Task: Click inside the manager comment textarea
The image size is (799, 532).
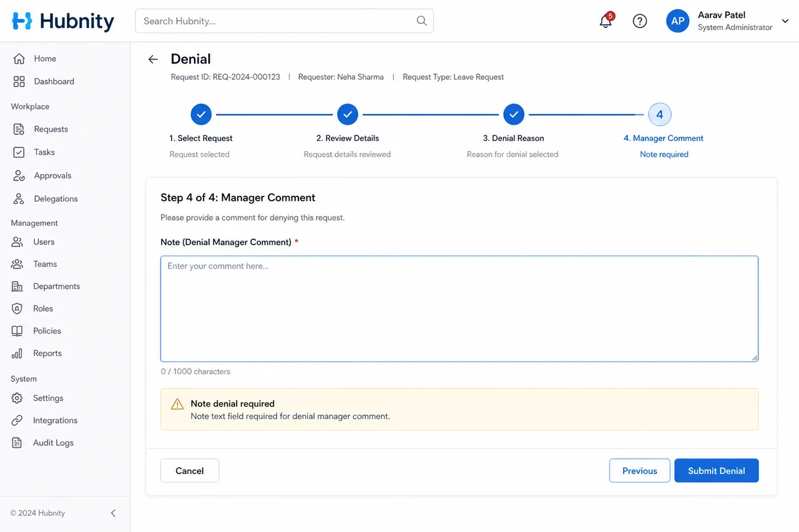Action: click(459, 309)
